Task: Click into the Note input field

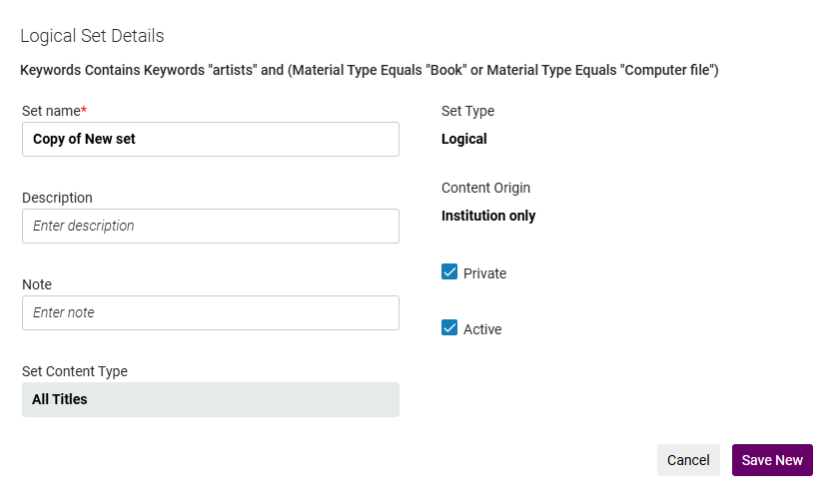Action: [210, 313]
